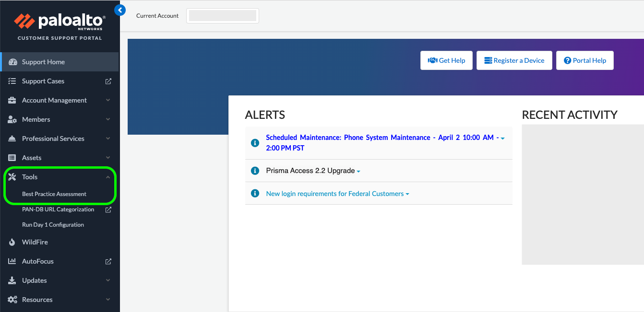Click the Members label
644x312 pixels.
[36, 119]
